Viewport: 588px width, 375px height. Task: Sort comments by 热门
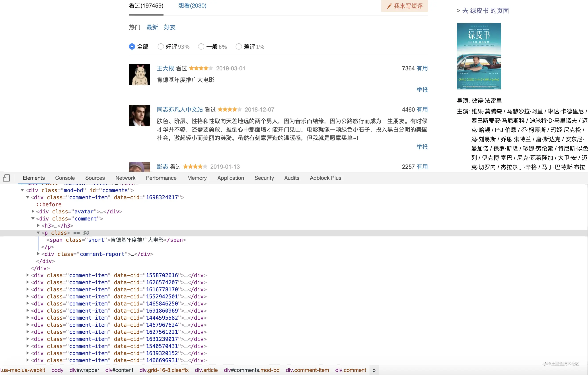click(134, 27)
